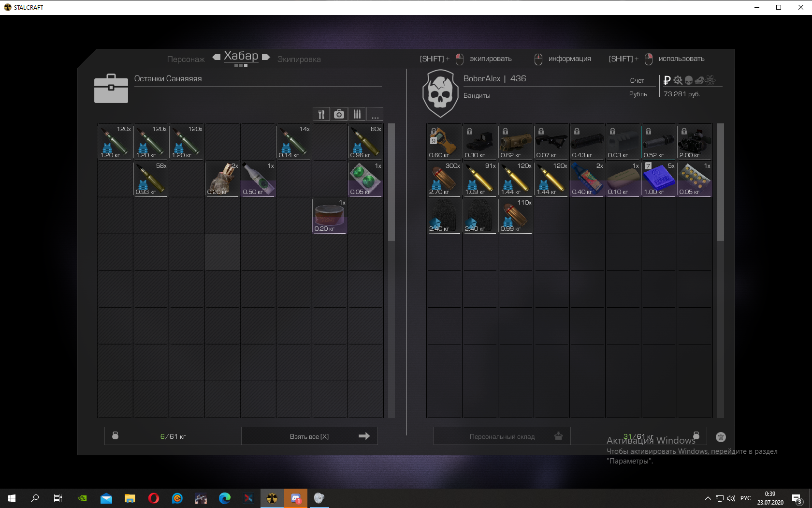Click the Останки Саняяяя container title
Screen dimensions: 812x508
pos(168,78)
